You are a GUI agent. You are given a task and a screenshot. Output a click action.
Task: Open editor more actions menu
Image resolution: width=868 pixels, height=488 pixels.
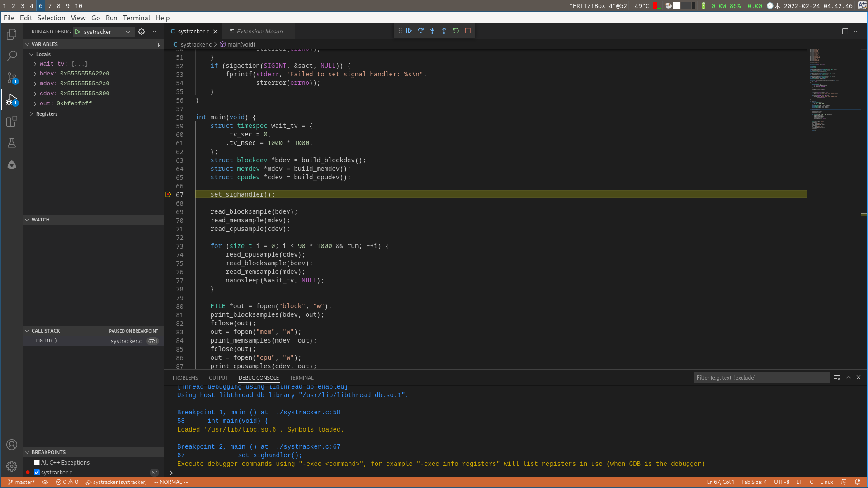point(857,32)
